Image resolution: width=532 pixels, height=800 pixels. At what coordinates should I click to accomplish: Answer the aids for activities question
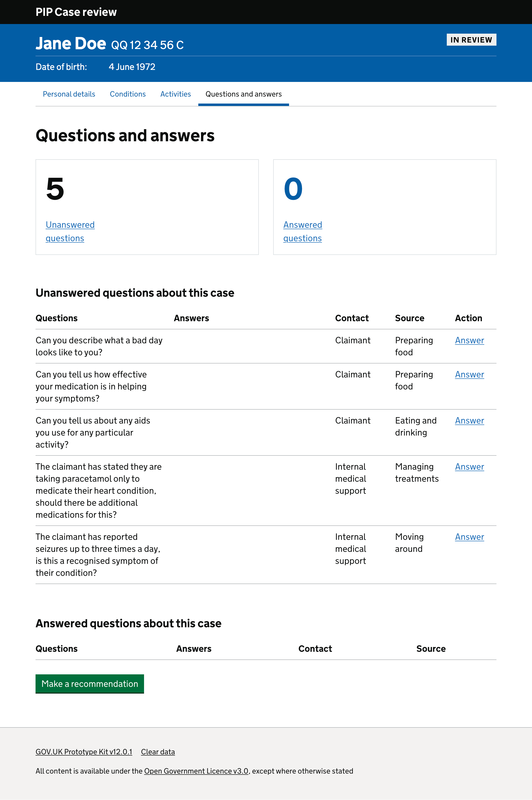[470, 420]
